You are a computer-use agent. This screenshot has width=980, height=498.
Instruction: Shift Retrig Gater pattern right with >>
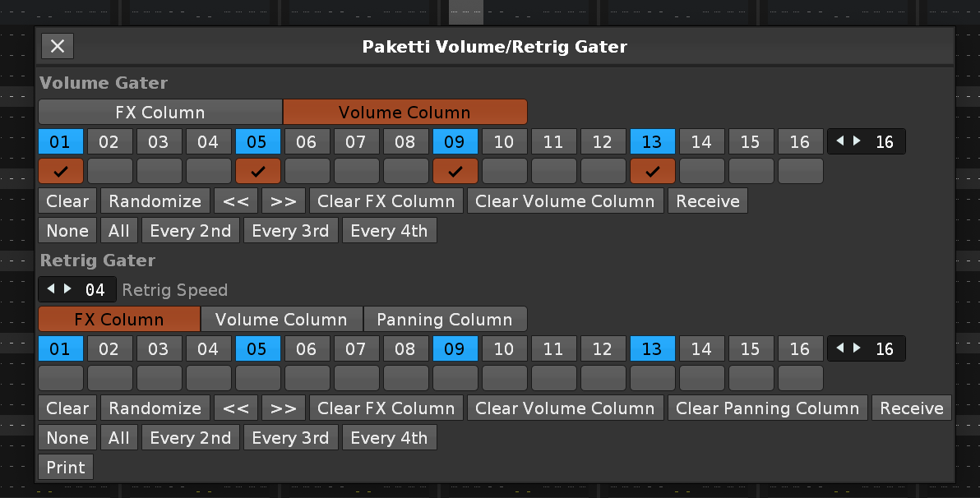coord(284,408)
